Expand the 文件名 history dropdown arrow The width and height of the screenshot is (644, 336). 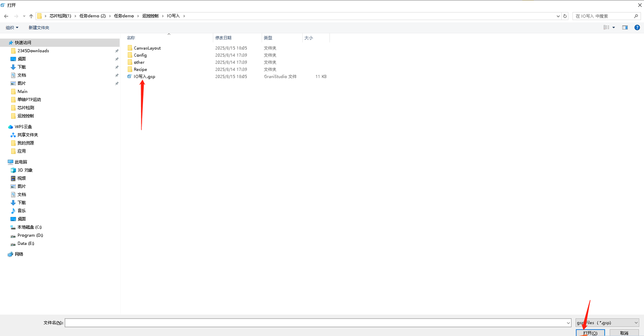568,323
